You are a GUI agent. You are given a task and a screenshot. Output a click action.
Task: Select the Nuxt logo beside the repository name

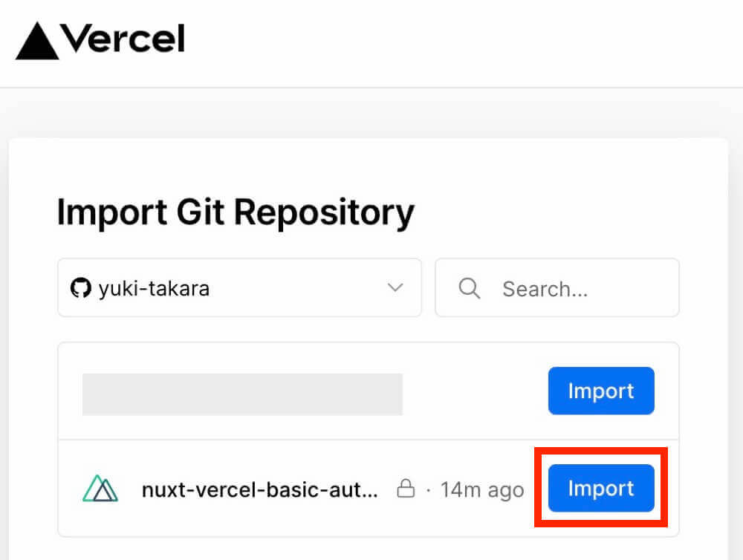tap(100, 489)
